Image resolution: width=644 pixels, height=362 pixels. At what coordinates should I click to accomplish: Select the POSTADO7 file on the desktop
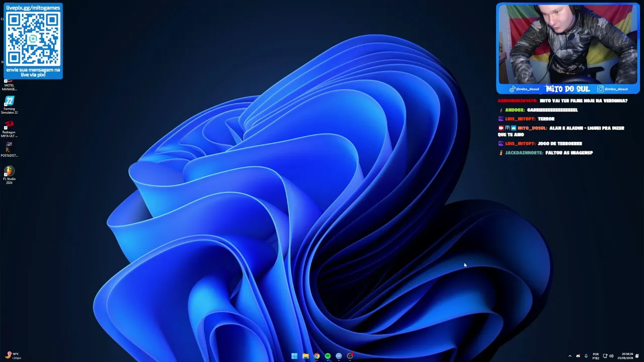[9, 149]
